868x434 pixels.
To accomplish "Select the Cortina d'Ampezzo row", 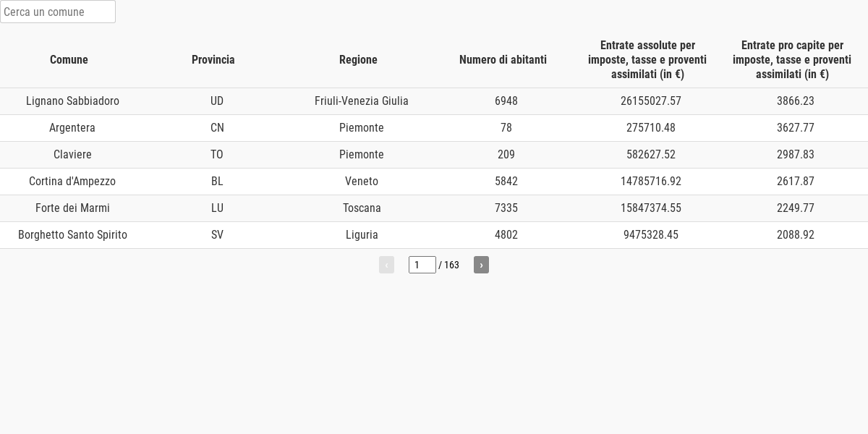I will [72, 182].
